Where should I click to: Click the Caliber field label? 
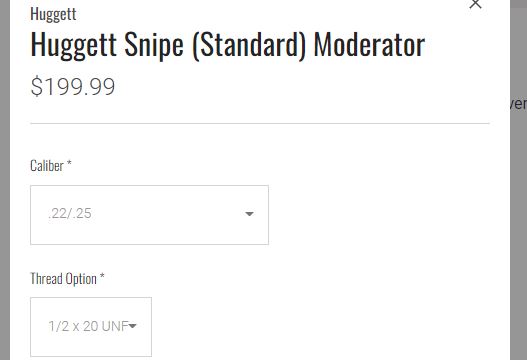coord(47,166)
